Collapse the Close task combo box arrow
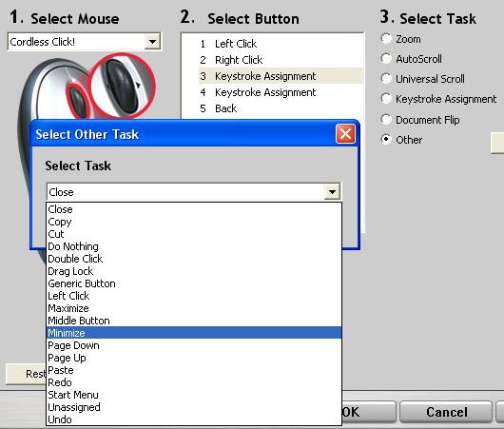The width and height of the screenshot is (504, 429). click(x=332, y=192)
